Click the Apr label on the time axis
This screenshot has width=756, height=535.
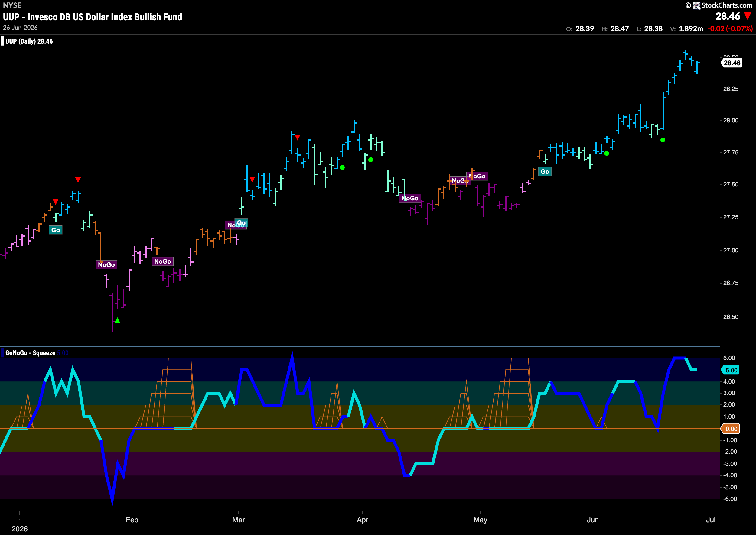363,520
